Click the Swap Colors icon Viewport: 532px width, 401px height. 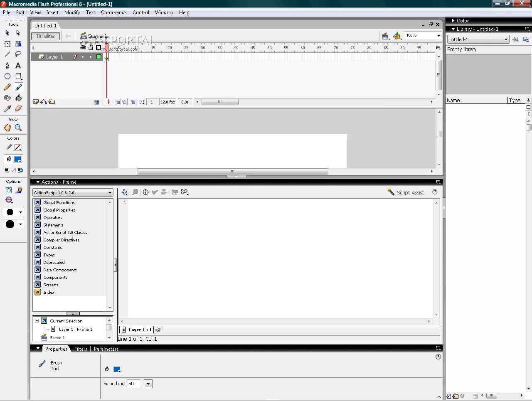pyautogui.click(x=20, y=170)
